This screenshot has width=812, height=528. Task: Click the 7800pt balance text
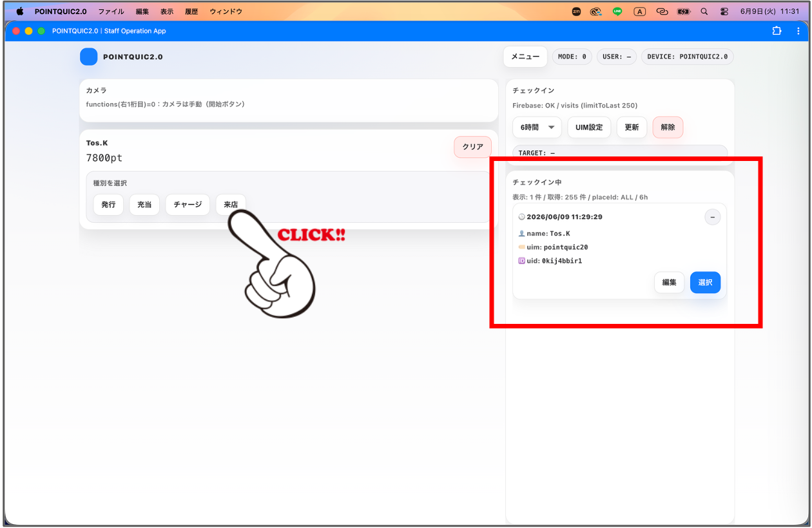point(104,158)
